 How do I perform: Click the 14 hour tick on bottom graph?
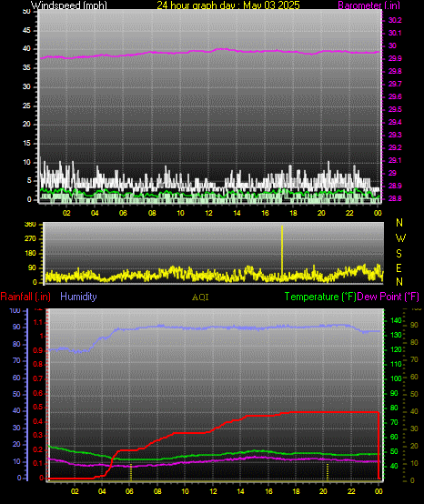click(x=240, y=491)
